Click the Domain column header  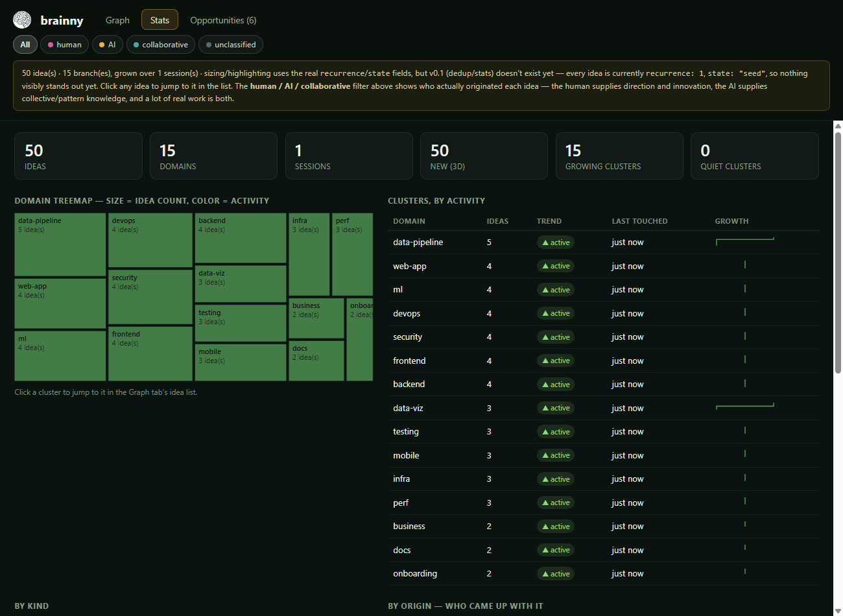point(409,221)
